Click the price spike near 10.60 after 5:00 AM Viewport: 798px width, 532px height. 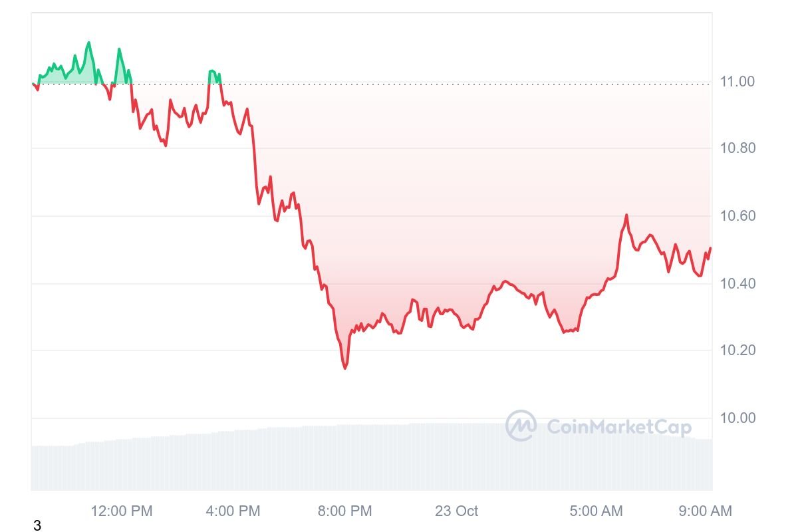626,215
